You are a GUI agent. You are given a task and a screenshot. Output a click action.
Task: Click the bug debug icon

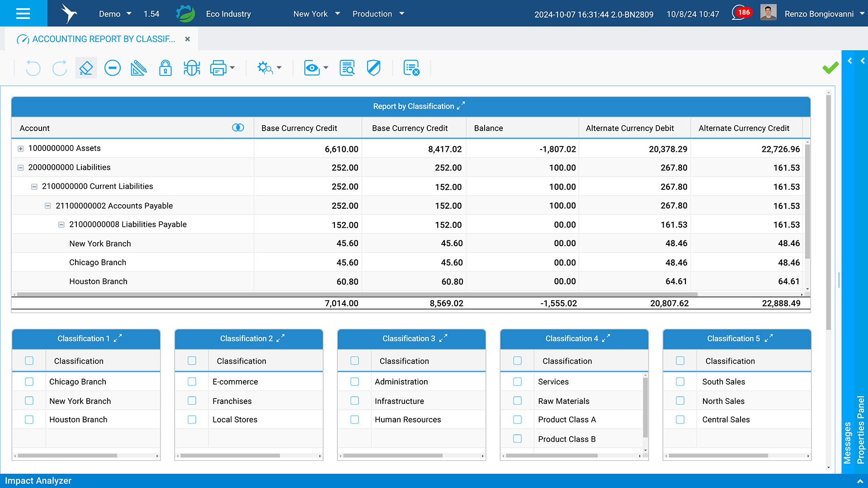pos(192,68)
